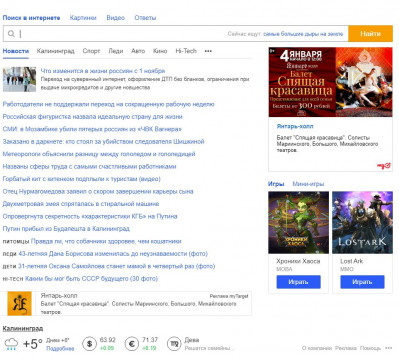The height and width of the screenshot is (360, 399).
Task: Open the Virgo horoscope icon
Action: (x=174, y=344)
